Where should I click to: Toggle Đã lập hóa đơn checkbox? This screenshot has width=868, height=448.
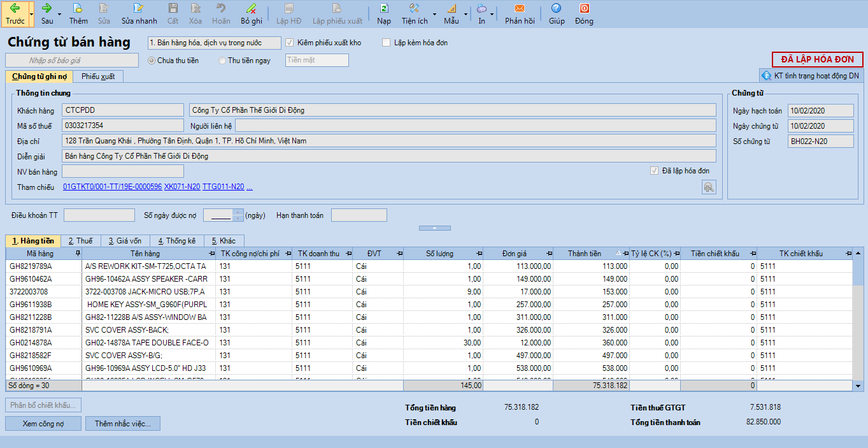click(654, 171)
